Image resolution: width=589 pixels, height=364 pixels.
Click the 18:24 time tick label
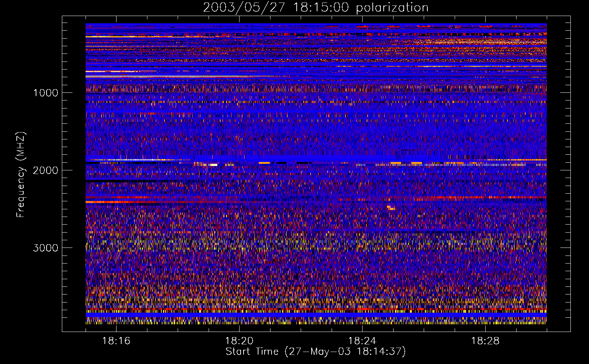pyautogui.click(x=362, y=341)
